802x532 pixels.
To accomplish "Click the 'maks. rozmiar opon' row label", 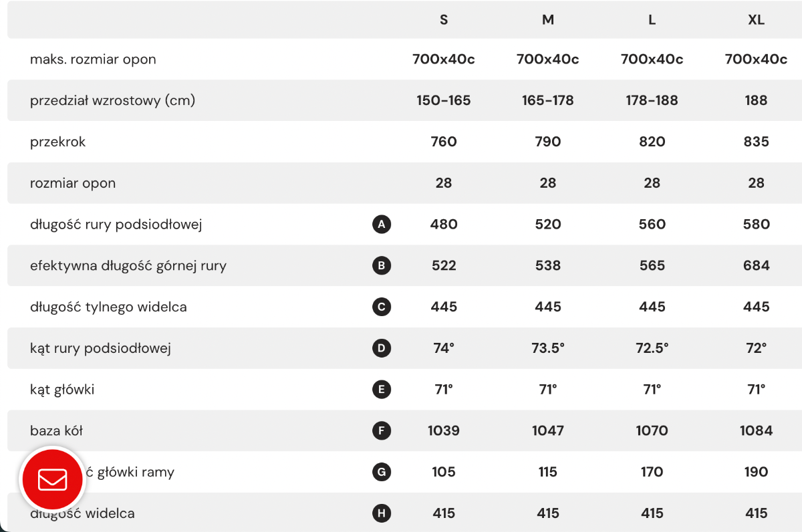I will tap(93, 59).
